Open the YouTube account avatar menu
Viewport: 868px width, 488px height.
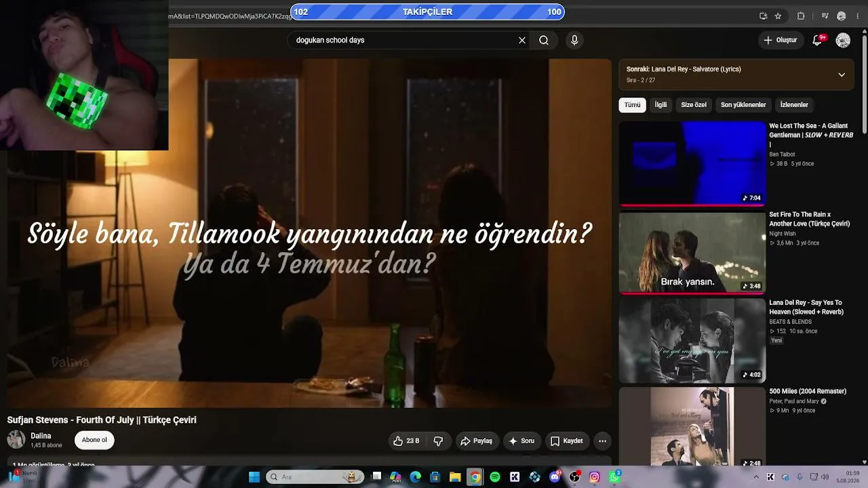(x=843, y=41)
